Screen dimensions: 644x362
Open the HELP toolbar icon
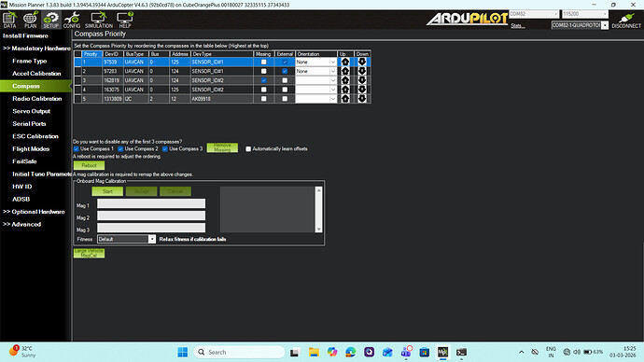125,20
